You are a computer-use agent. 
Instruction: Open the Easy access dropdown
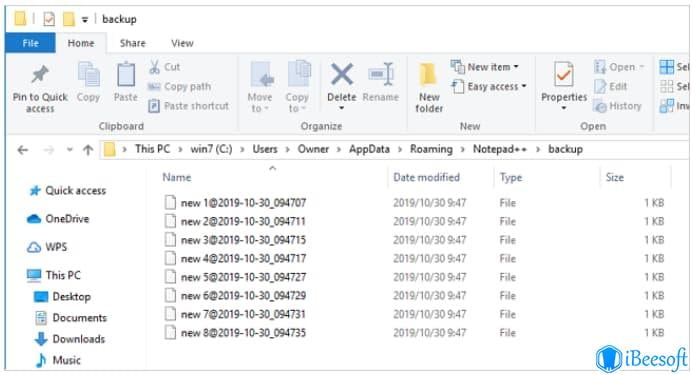pyautogui.click(x=489, y=86)
